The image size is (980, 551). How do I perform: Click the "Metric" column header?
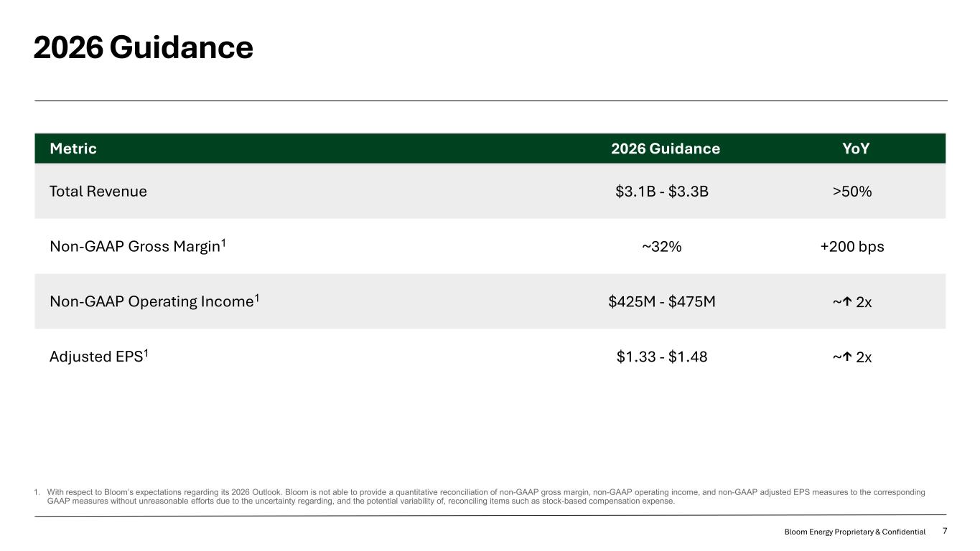[x=73, y=149]
